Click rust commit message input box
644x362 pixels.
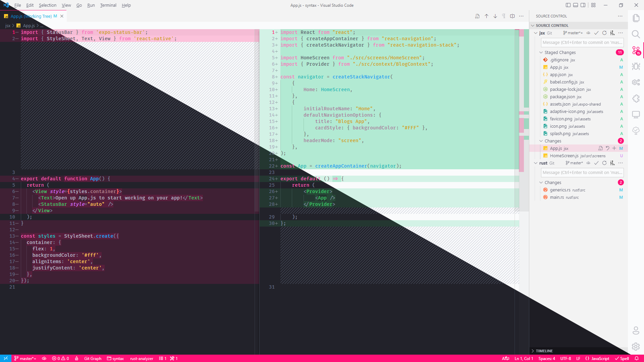(x=582, y=173)
